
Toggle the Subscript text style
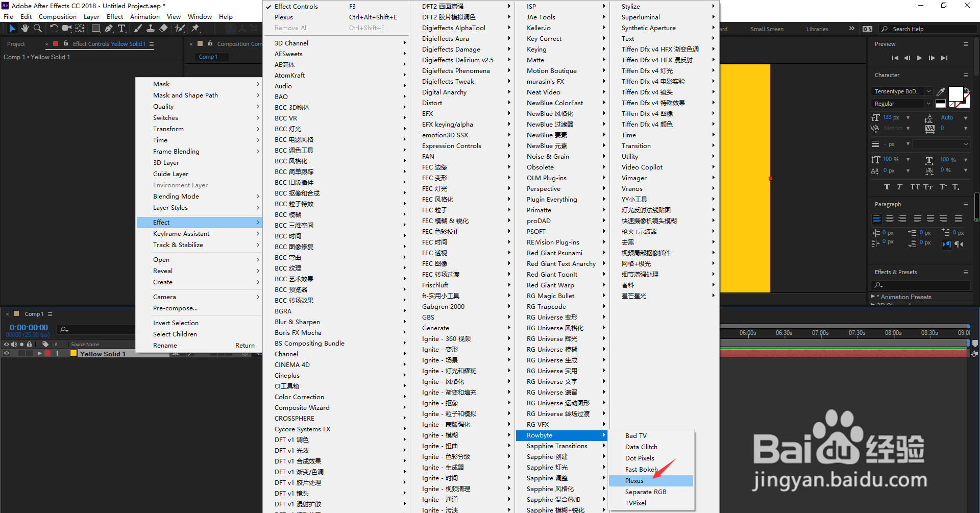coord(956,187)
